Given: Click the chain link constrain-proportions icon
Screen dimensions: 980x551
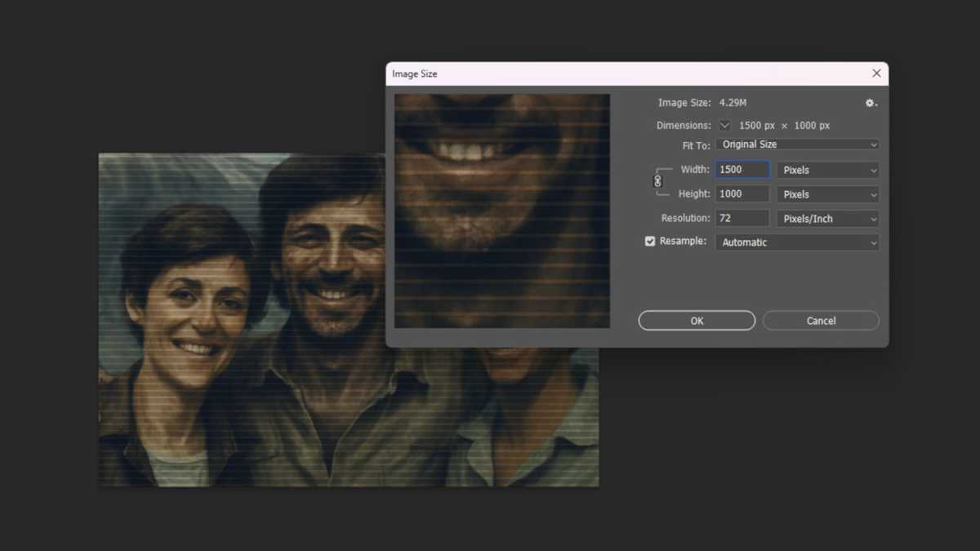Looking at the screenshot, I should [658, 181].
